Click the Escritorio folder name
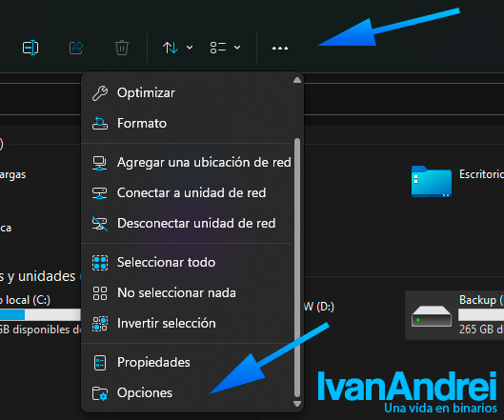The width and height of the screenshot is (504, 420). [x=481, y=174]
